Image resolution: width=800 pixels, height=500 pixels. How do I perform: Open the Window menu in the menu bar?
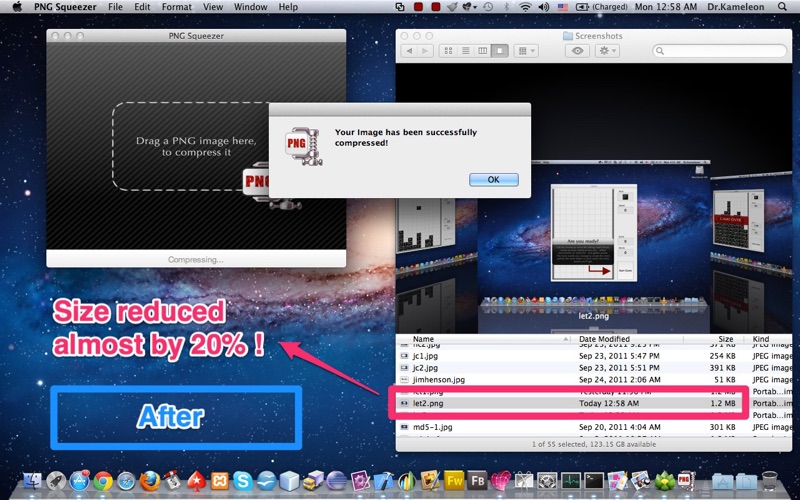coord(251,7)
